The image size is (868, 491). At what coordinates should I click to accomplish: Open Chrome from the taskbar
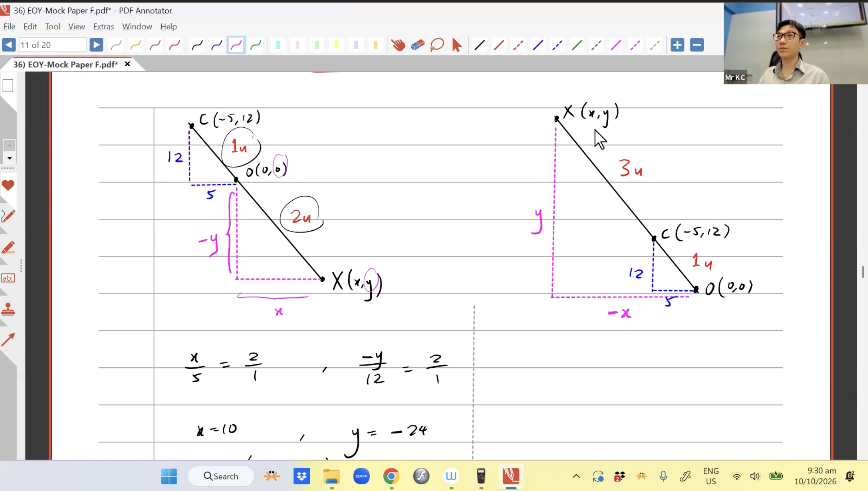[x=391, y=476]
